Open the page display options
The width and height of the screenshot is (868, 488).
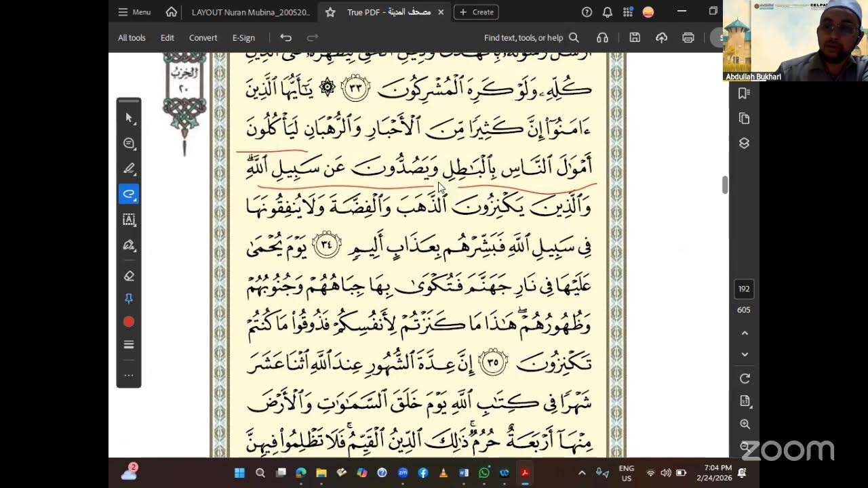(745, 401)
